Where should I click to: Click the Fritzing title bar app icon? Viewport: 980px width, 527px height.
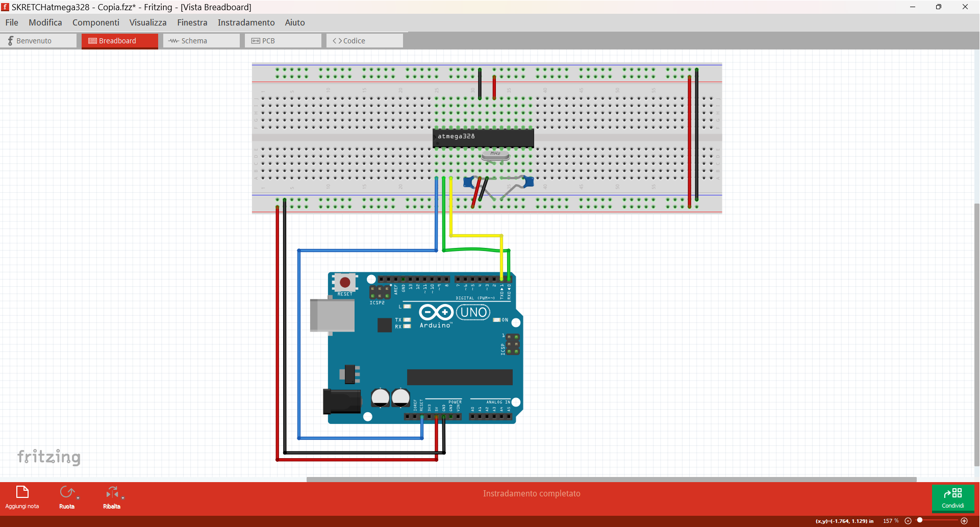[x=5, y=7]
